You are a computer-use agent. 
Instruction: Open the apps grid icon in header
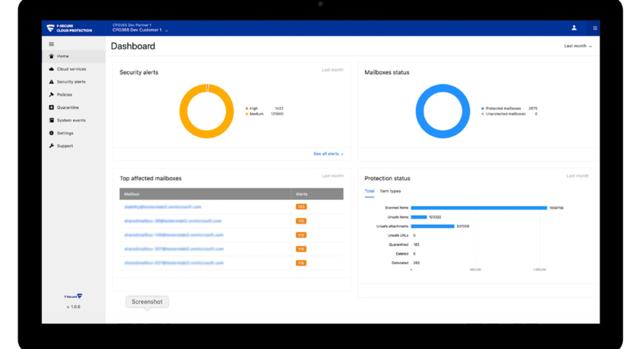pos(595,28)
